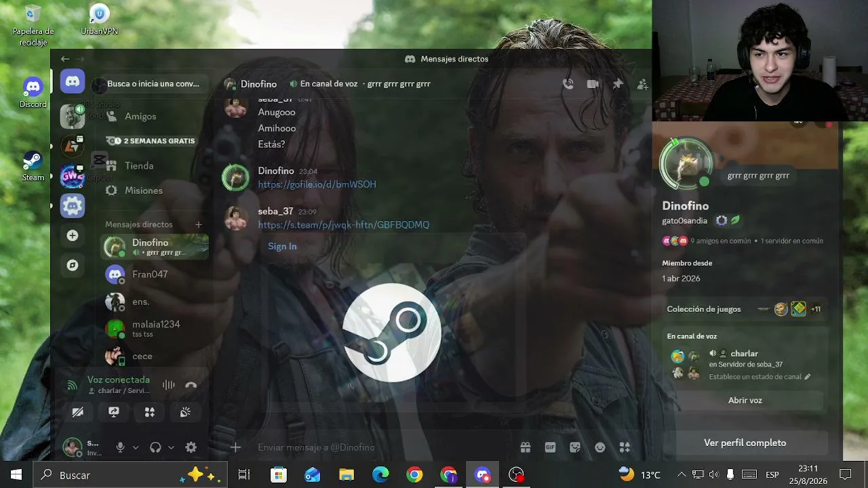The height and width of the screenshot is (488, 868).
Task: Create a new direct message with plus
Action: pos(199,224)
